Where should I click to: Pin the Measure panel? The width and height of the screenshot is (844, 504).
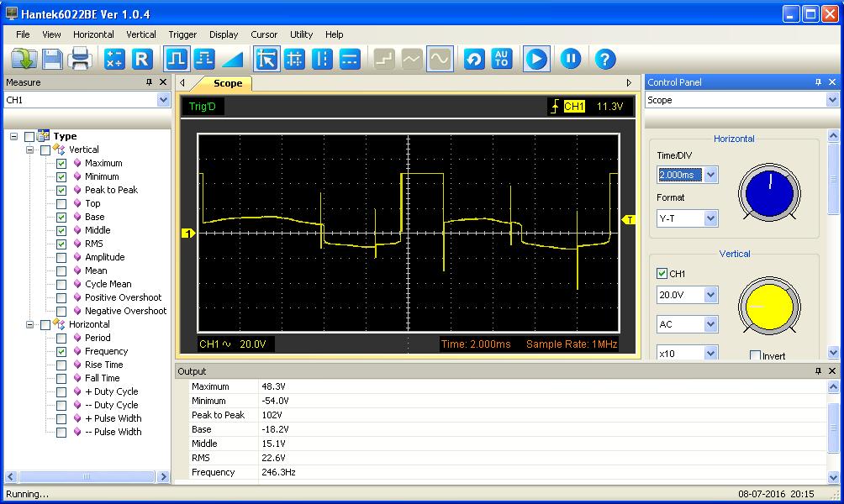click(x=149, y=82)
